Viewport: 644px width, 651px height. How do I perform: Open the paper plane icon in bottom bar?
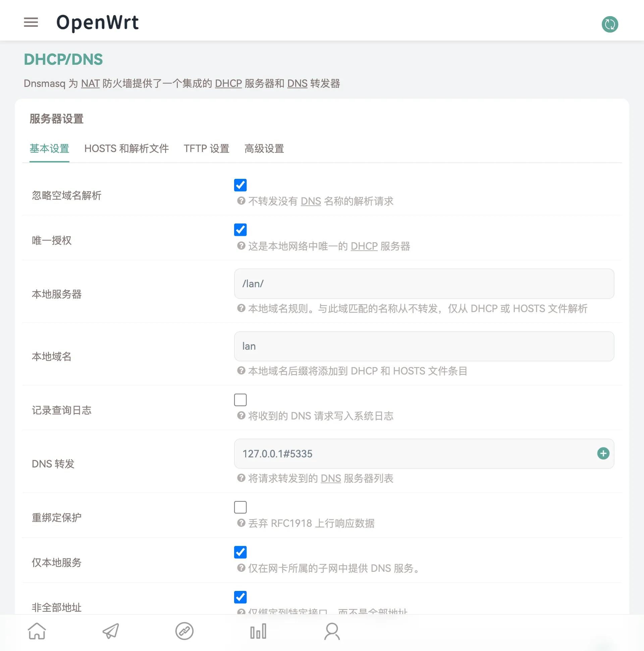[111, 631]
